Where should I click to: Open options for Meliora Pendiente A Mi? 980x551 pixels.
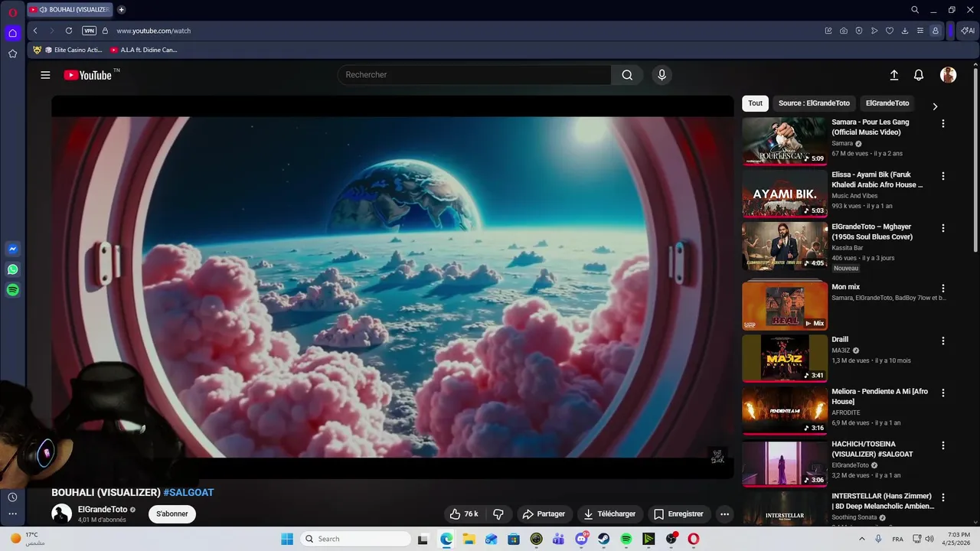click(x=943, y=393)
